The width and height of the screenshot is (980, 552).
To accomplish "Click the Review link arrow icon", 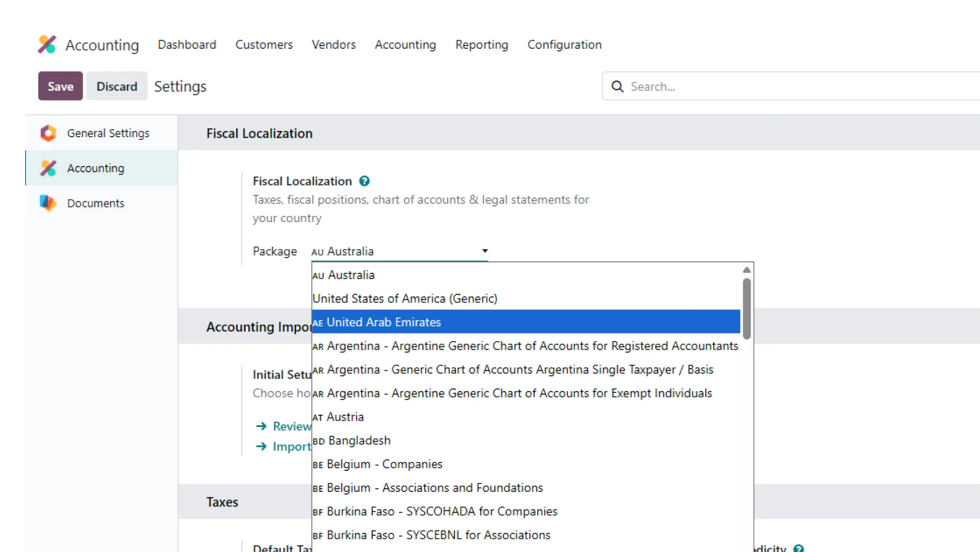I will click(x=261, y=426).
